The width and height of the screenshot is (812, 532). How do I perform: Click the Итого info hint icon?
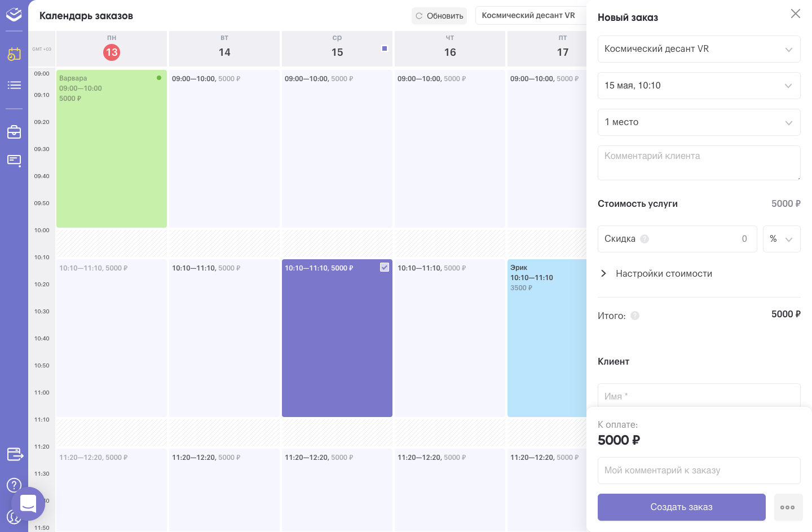(x=635, y=316)
